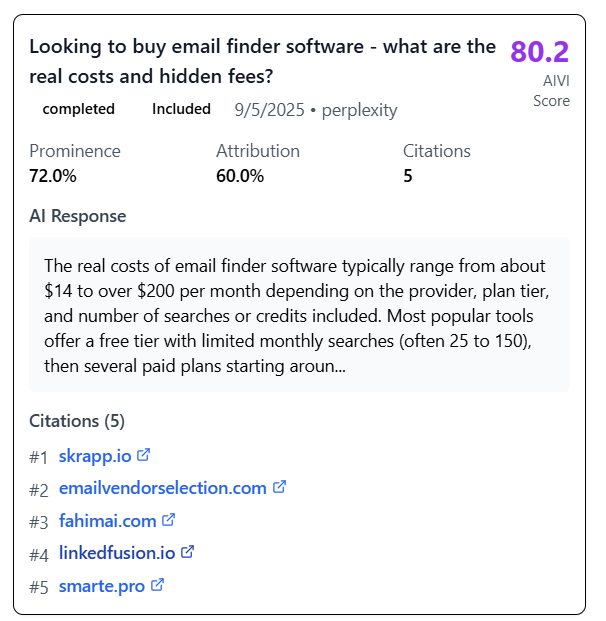606x621 pixels.
Task: Click the Attribution 60.0% metric
Action: coord(258,163)
